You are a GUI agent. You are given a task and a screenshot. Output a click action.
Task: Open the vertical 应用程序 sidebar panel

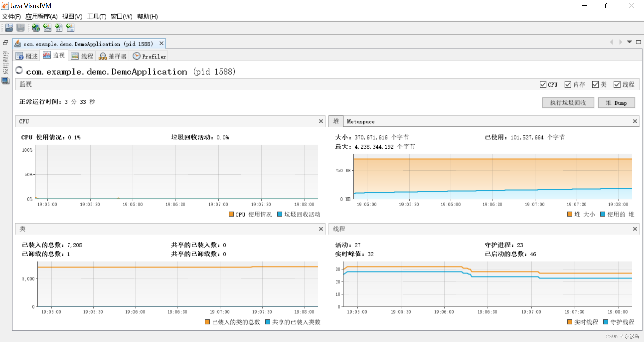(x=5, y=63)
